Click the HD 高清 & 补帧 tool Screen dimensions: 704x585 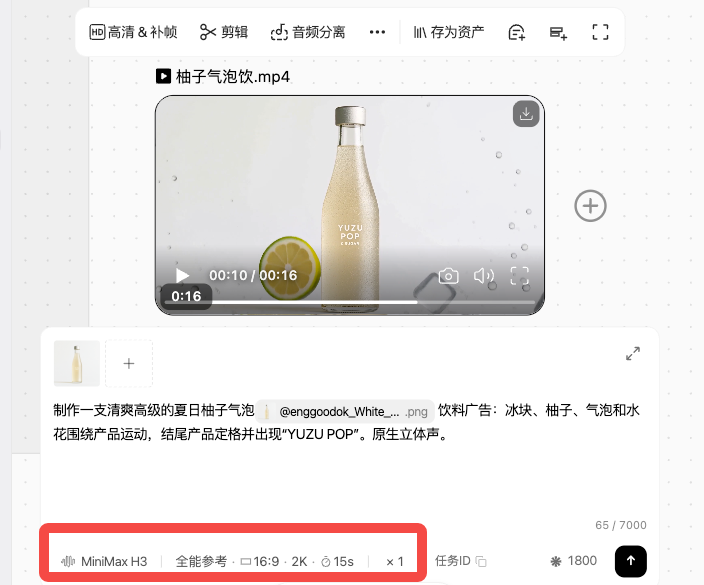133,32
